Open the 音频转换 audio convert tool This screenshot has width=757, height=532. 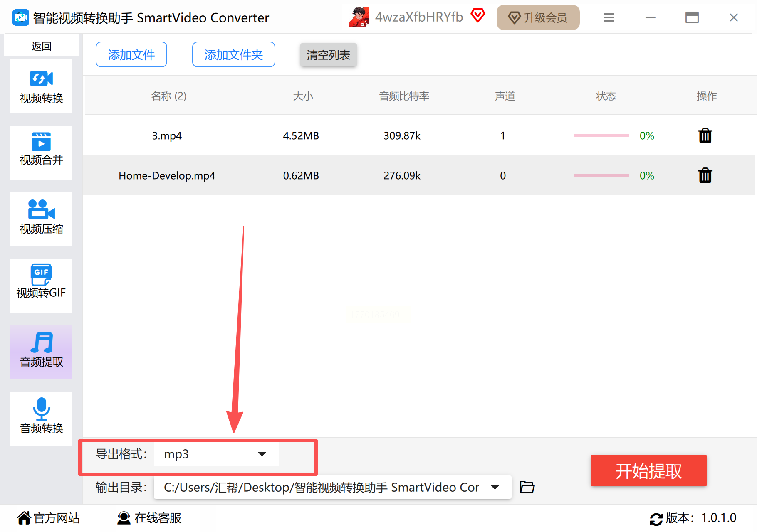(x=41, y=419)
